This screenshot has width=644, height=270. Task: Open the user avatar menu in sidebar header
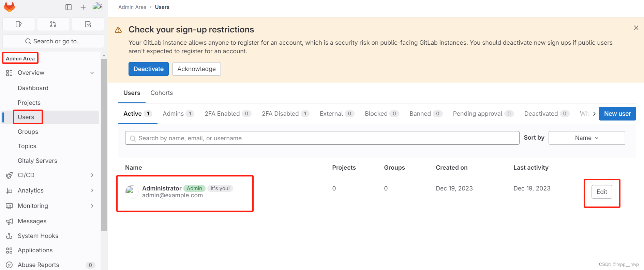pyautogui.click(x=98, y=7)
